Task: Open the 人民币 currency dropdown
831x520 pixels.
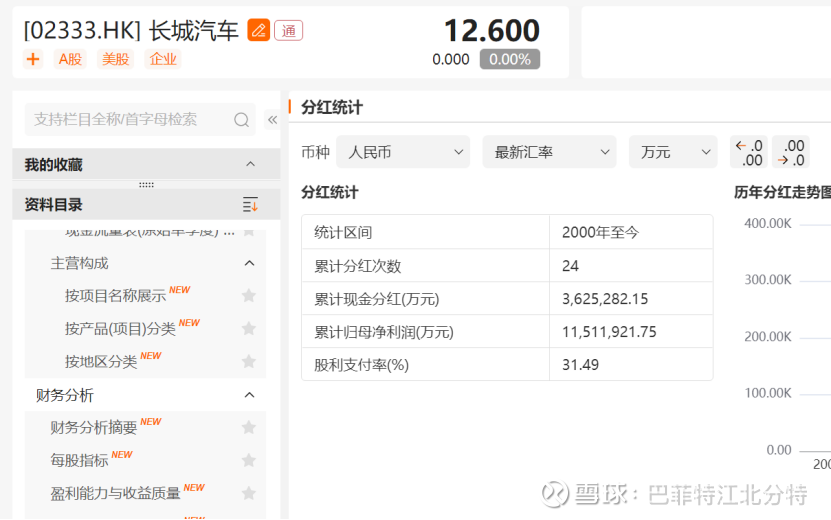Action: pos(403,152)
